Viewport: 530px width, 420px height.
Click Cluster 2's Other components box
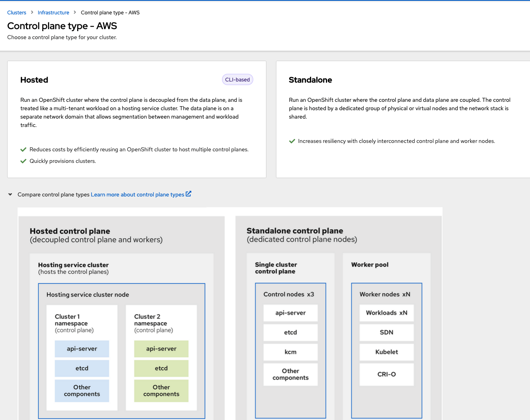161,391
